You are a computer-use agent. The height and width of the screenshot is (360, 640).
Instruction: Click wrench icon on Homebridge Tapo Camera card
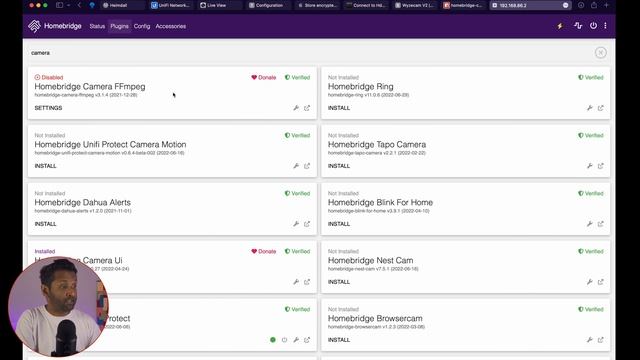click(x=589, y=166)
